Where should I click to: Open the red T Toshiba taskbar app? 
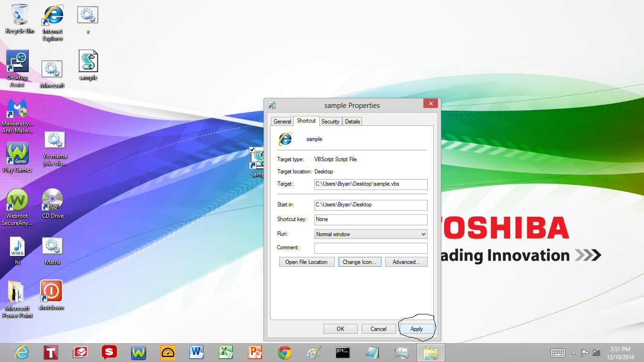point(51,352)
